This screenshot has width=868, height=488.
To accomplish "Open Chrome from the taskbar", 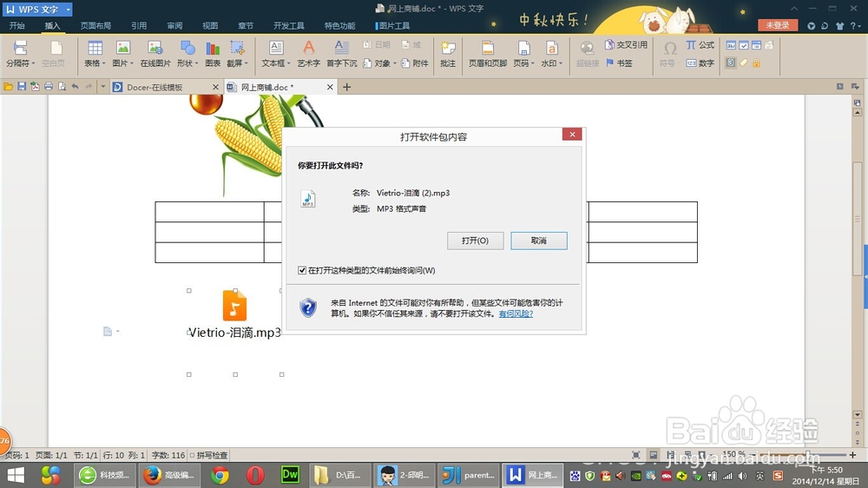I will (x=220, y=475).
